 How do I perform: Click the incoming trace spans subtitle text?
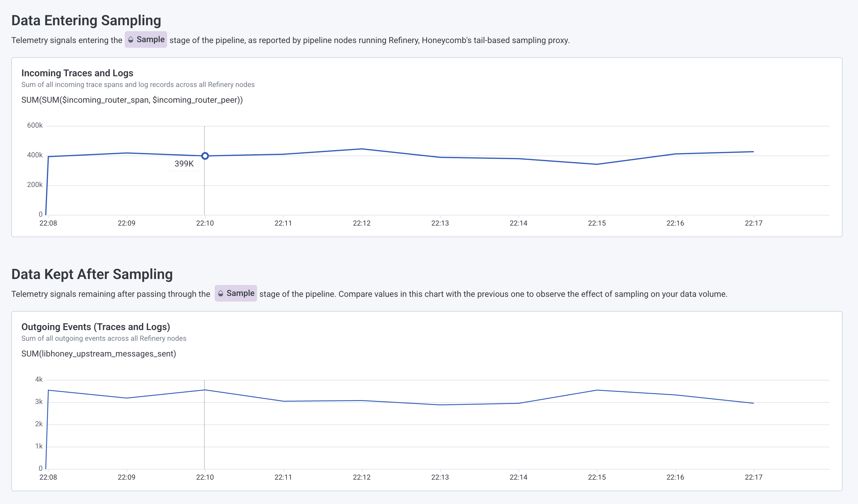pos(138,84)
